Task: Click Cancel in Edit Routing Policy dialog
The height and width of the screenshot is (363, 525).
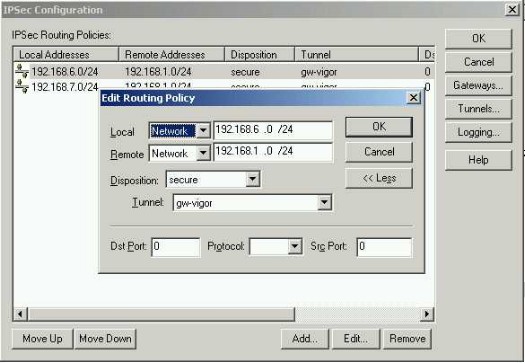Action: (x=379, y=152)
